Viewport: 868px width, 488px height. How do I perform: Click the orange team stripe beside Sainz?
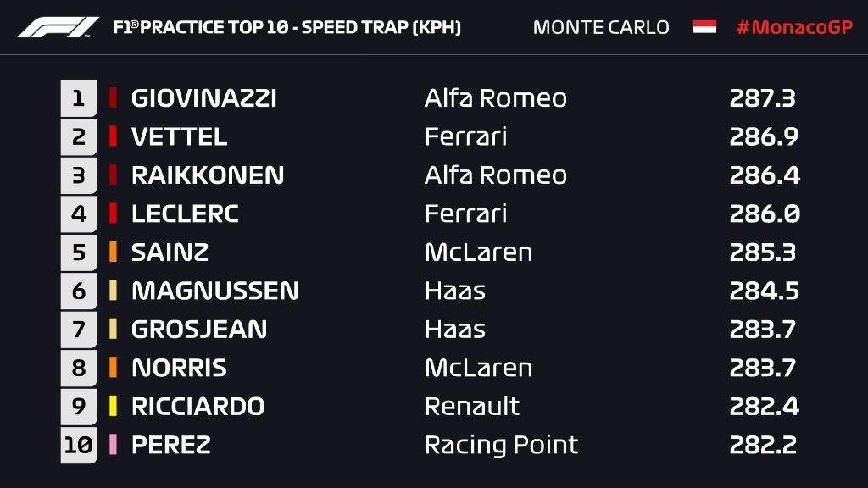click(113, 252)
